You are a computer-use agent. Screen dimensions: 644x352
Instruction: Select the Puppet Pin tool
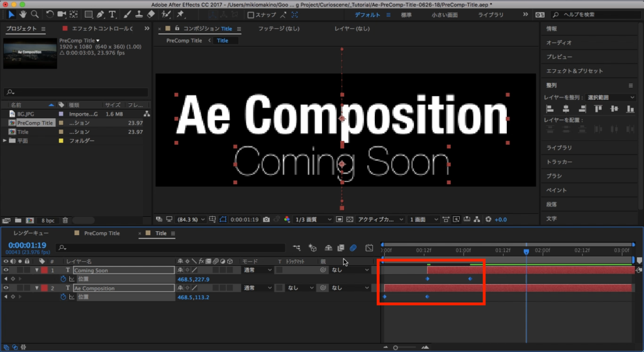pos(180,14)
